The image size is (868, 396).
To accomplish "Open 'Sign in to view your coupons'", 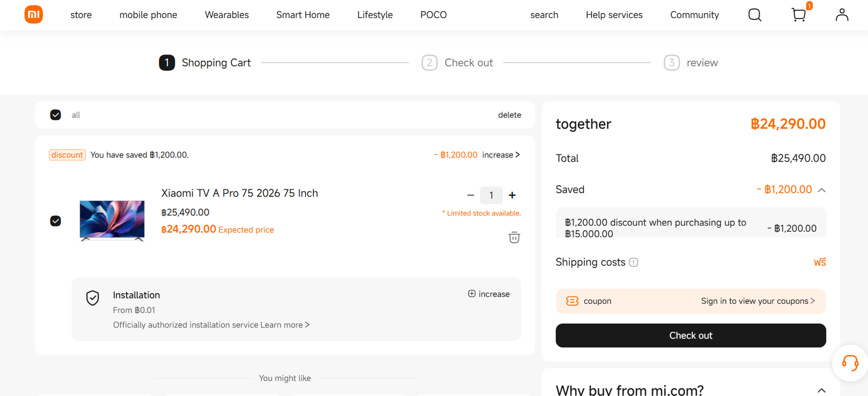I will [x=757, y=301].
